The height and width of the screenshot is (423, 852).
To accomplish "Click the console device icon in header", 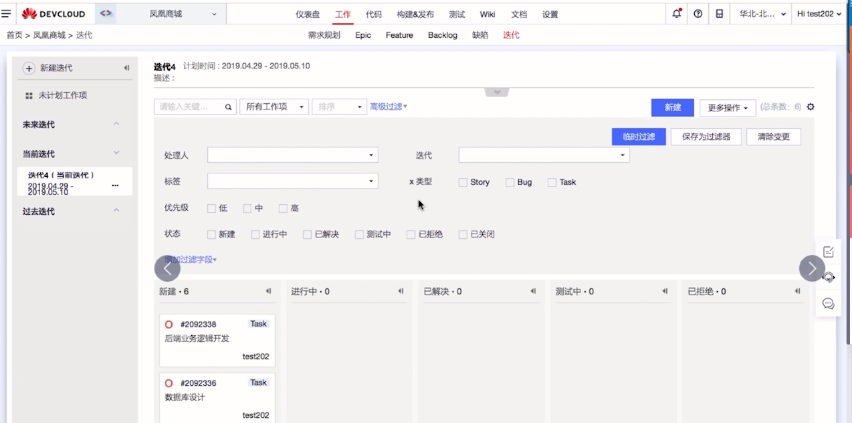I will tap(719, 14).
